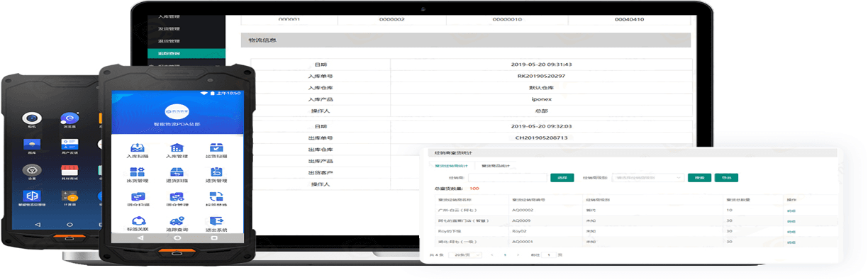Open the browser app on back PDA
This screenshot has height=280, width=868.
pyautogui.click(x=69, y=118)
